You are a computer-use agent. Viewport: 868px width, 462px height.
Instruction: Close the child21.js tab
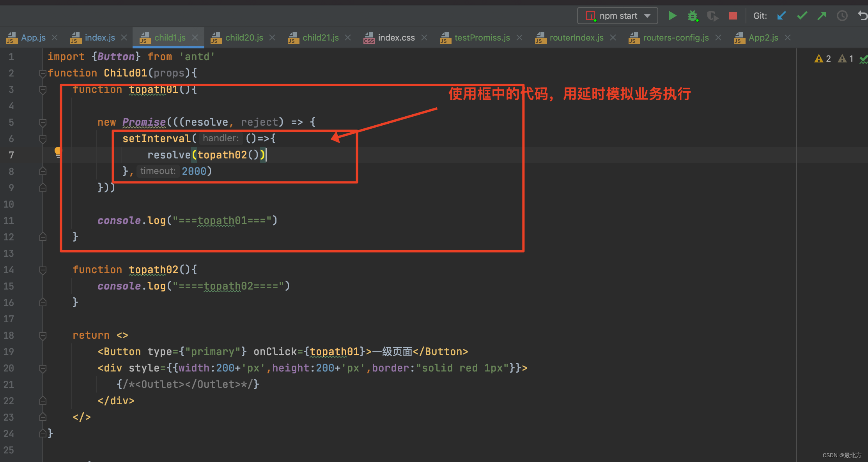348,37
